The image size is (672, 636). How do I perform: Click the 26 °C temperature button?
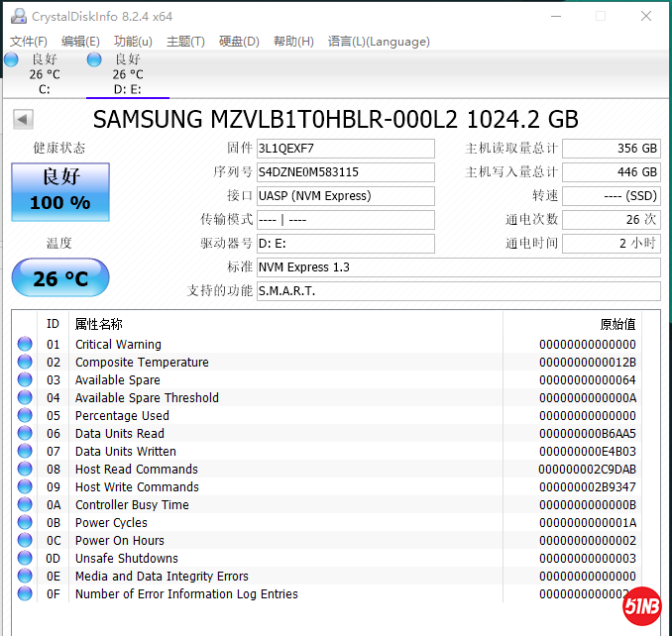pos(60,278)
